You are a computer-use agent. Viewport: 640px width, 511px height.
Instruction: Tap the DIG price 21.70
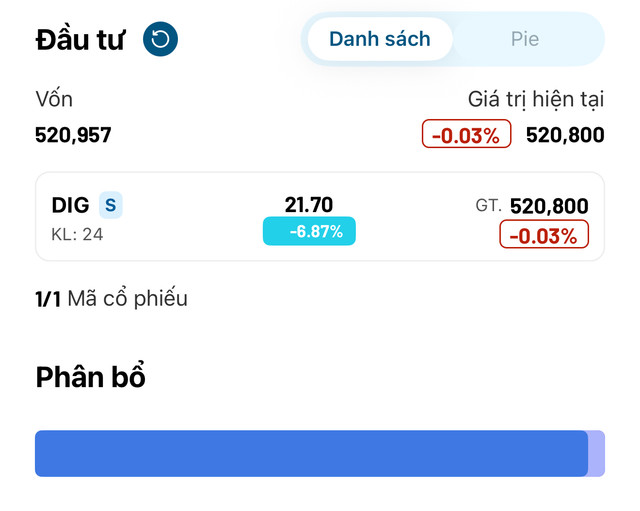coord(309,204)
